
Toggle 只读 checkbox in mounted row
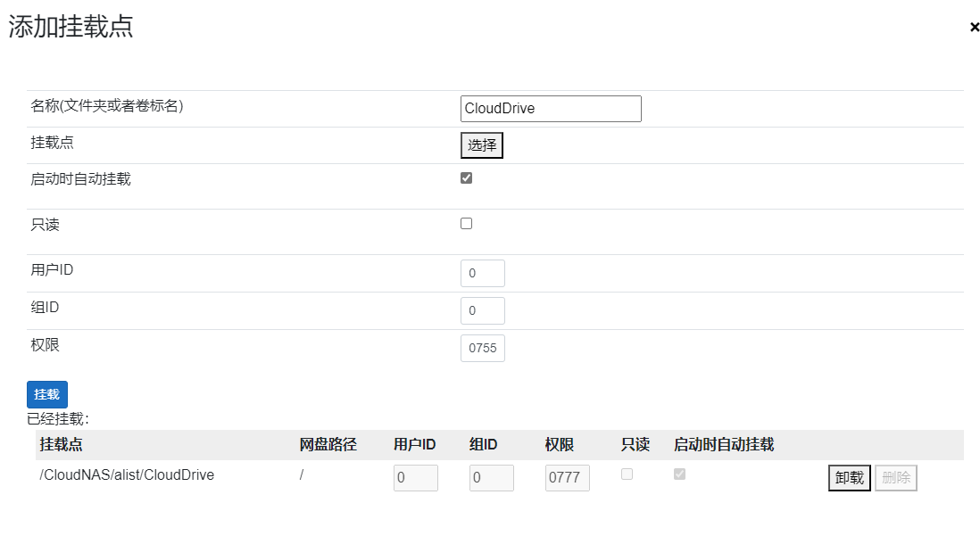click(627, 474)
